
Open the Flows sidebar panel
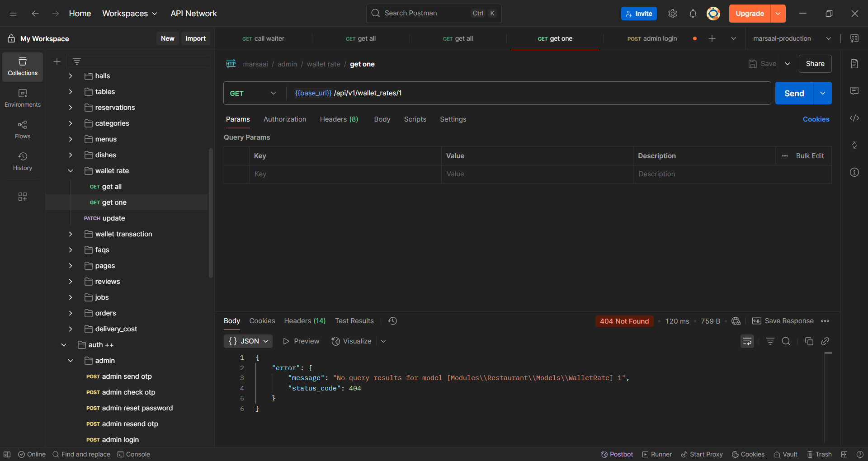coord(23,130)
